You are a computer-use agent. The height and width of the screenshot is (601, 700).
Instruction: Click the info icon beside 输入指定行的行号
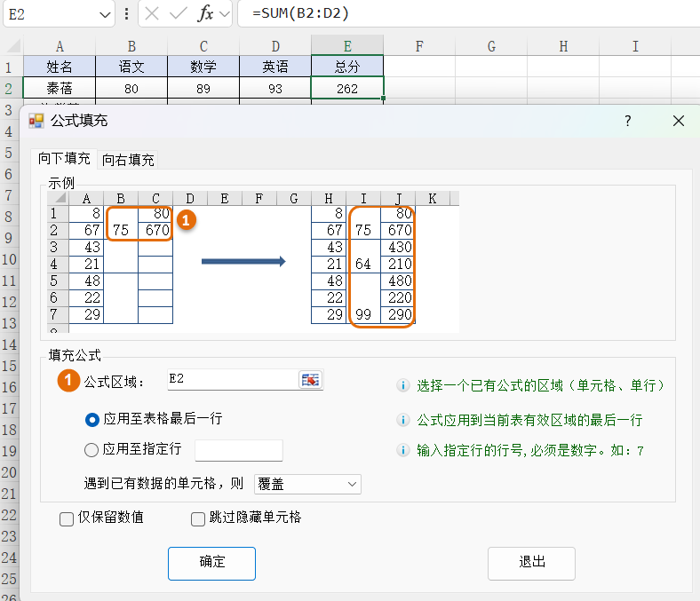(402, 451)
